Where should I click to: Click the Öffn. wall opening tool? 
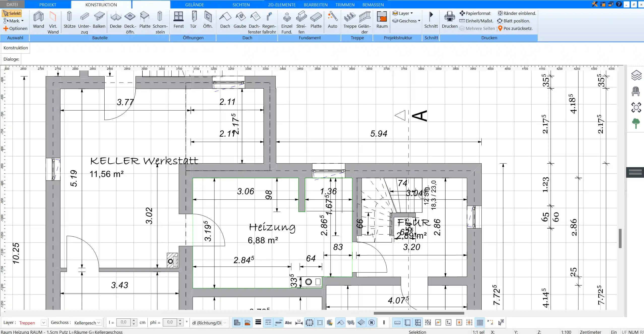pyautogui.click(x=208, y=20)
